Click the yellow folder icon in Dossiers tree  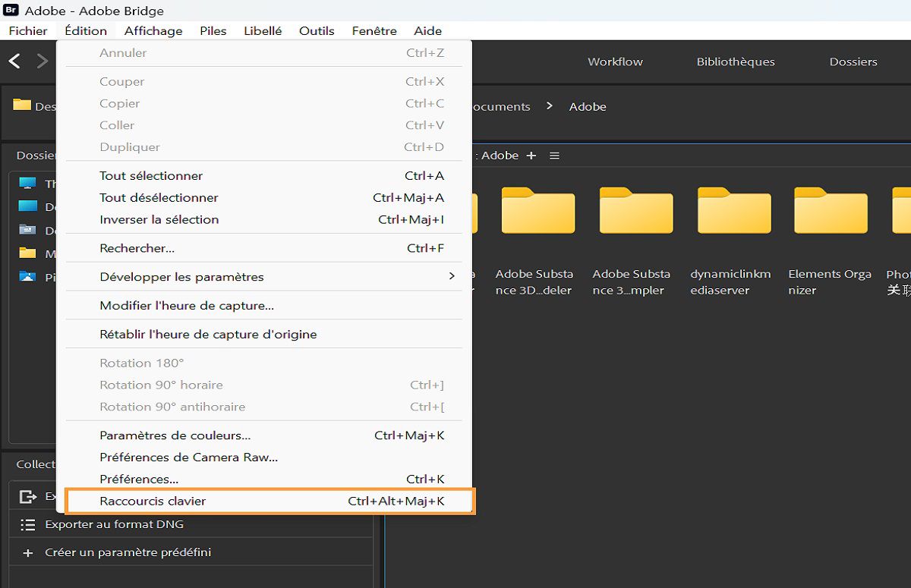pos(27,253)
